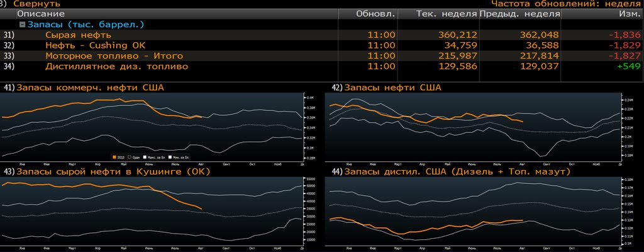Click the orange 2013 legend swatch
Image resolution: width=644 pixels, height=252 pixels.
pos(114,156)
